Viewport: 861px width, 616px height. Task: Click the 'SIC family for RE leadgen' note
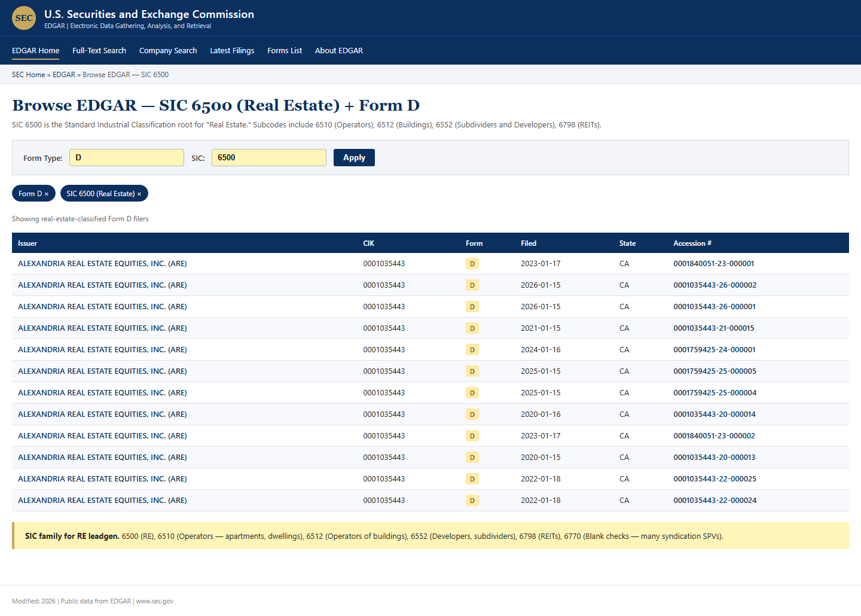(x=430, y=536)
